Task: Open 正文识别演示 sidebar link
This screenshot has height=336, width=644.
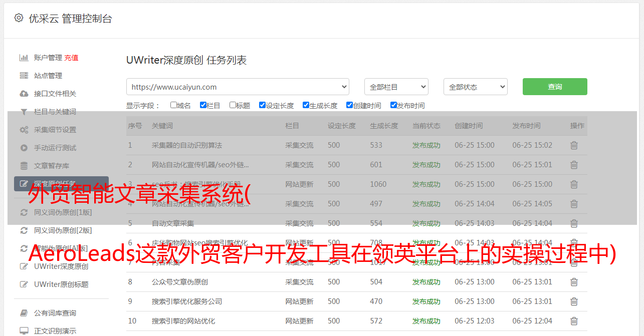Action: pos(55,331)
